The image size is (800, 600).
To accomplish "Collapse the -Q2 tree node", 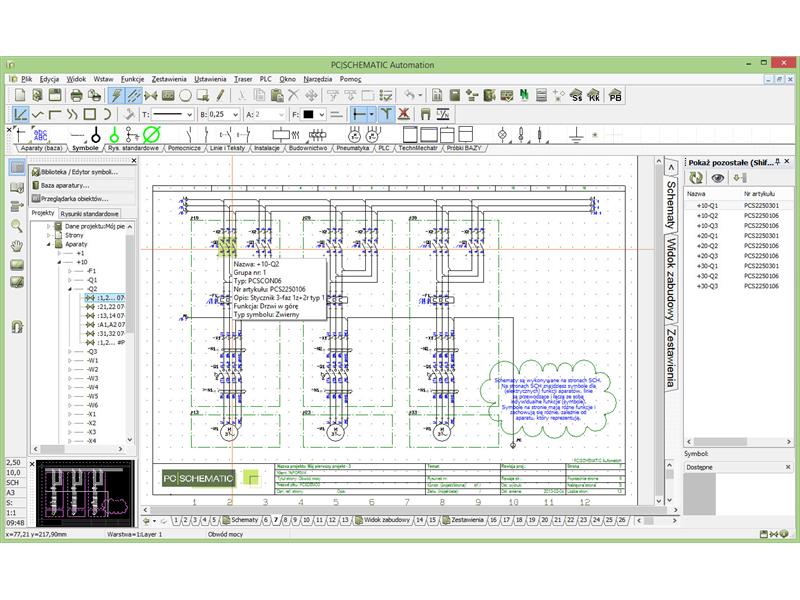I will pyautogui.click(x=70, y=289).
